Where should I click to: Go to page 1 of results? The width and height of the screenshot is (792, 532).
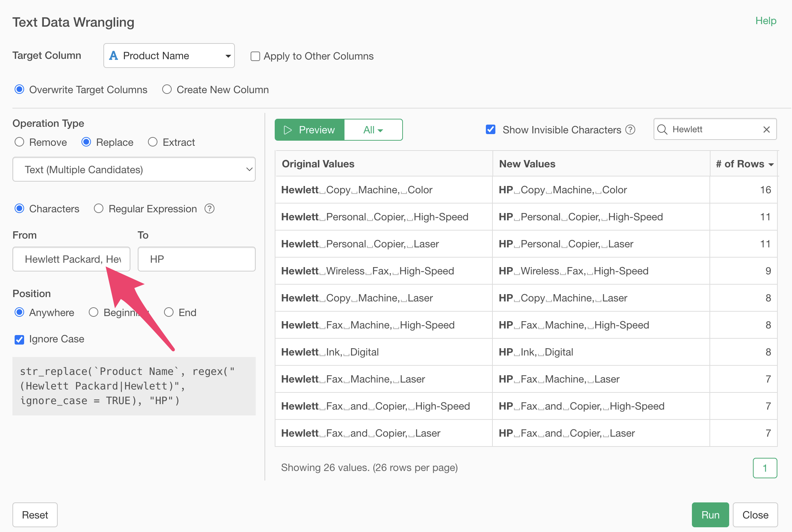[x=765, y=468]
